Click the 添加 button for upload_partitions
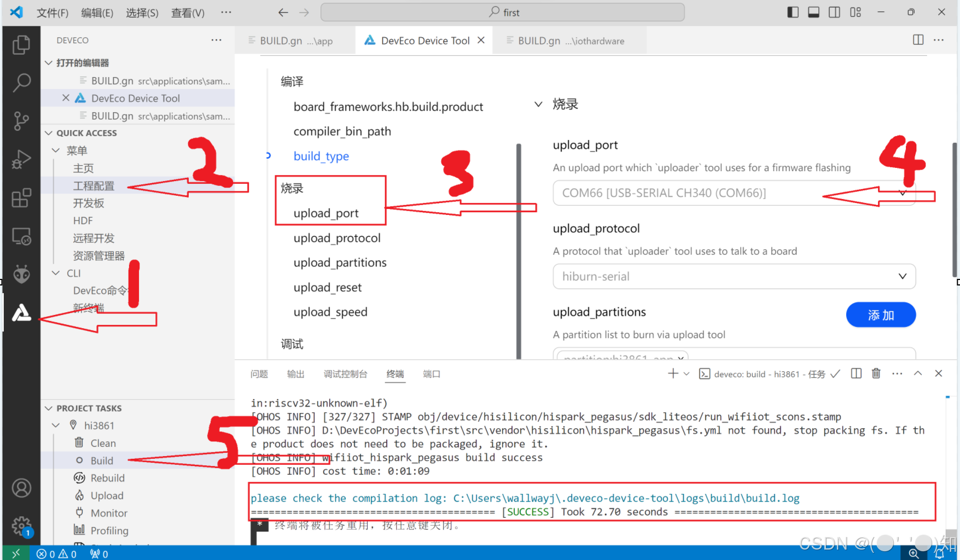 881,315
